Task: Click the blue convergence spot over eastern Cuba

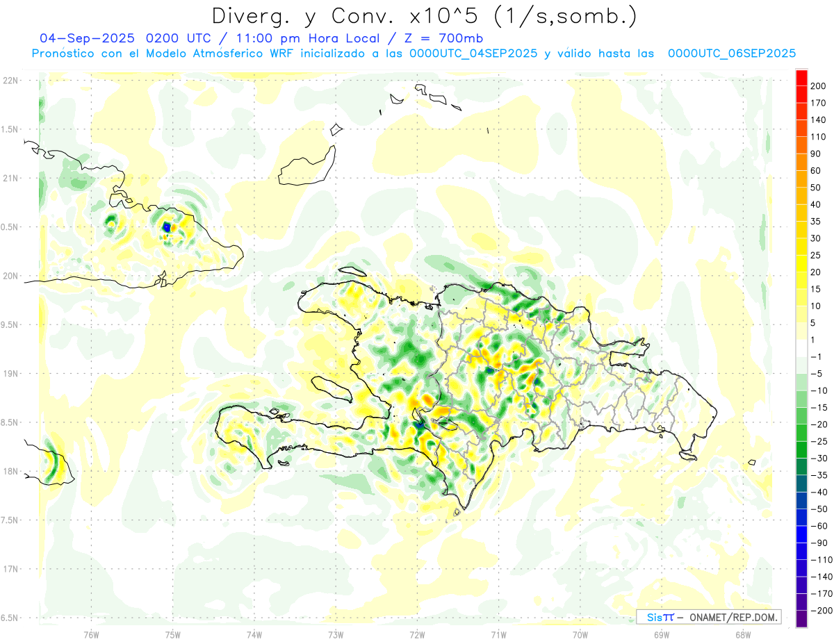Action: [167, 227]
